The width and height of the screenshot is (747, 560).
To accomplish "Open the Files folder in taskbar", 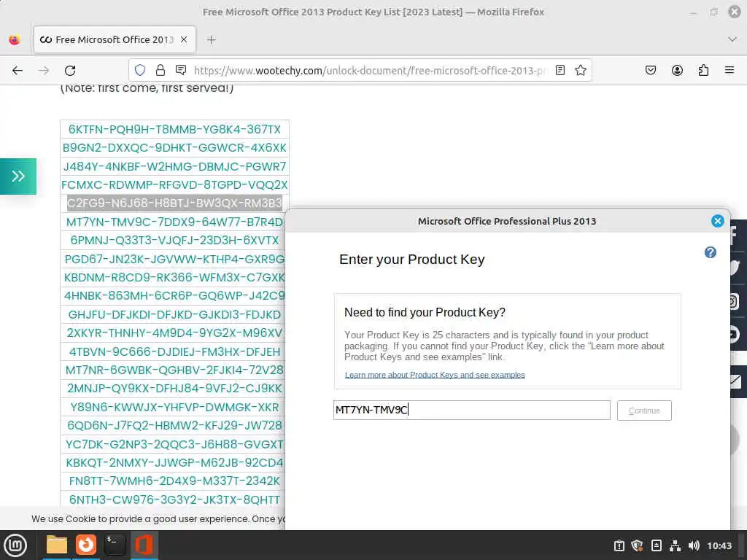I will 57,545.
